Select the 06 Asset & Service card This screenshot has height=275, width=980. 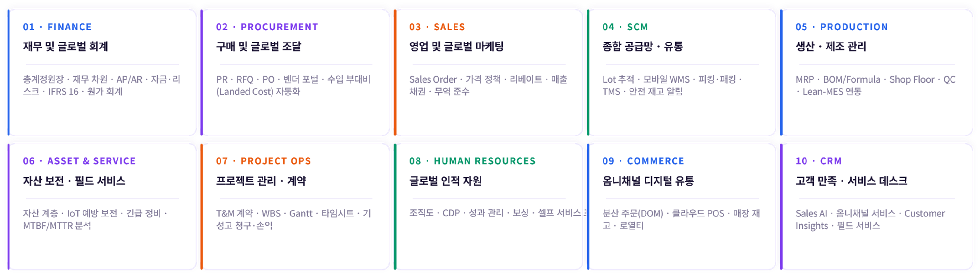102,206
